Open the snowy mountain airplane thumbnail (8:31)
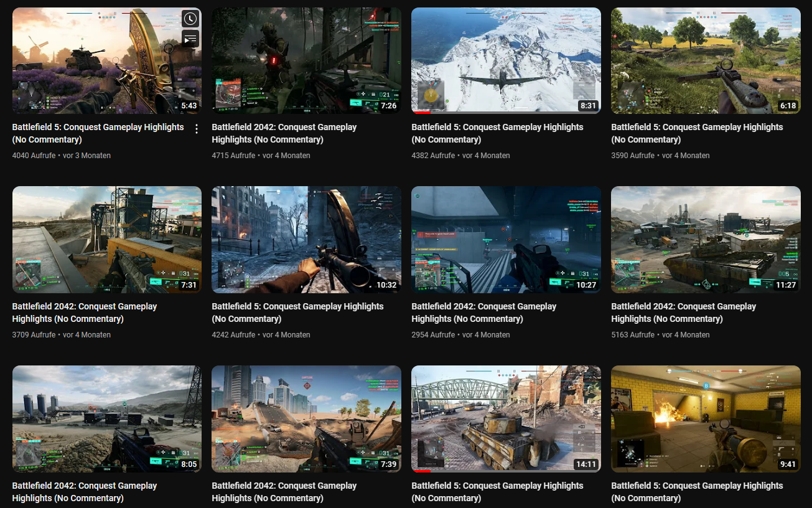This screenshot has height=508, width=812. pyautogui.click(x=506, y=61)
